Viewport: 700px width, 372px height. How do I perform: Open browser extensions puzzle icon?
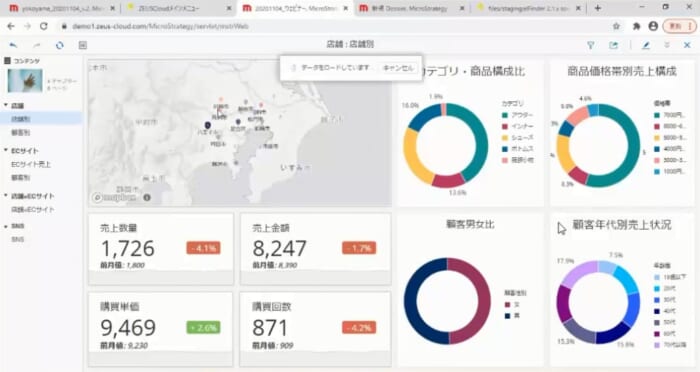click(x=636, y=26)
